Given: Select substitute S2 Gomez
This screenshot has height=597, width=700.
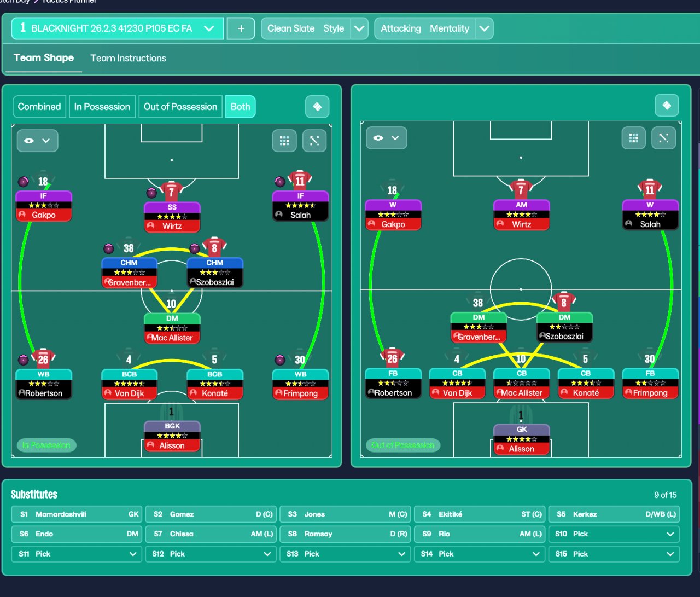Looking at the screenshot, I should point(211,514).
